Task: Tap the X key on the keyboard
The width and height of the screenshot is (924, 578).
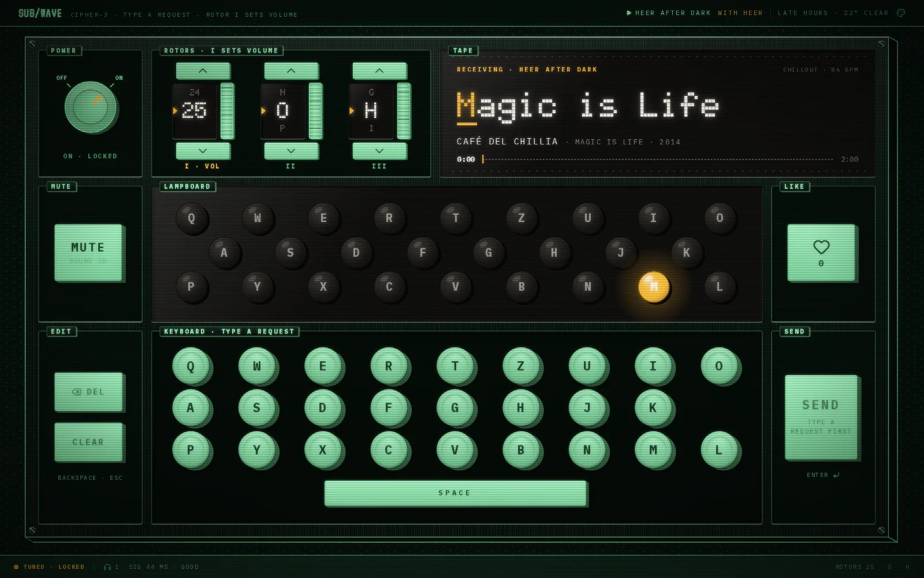Action: point(323,450)
